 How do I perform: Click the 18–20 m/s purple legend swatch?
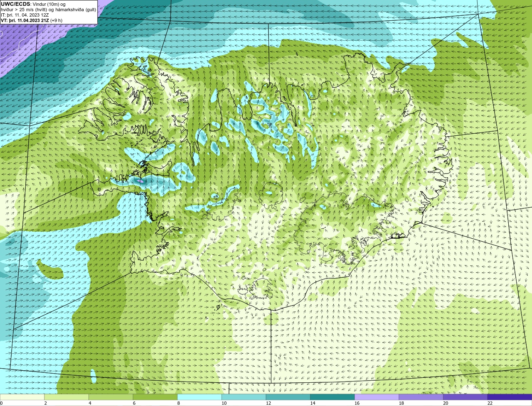(x=421, y=397)
